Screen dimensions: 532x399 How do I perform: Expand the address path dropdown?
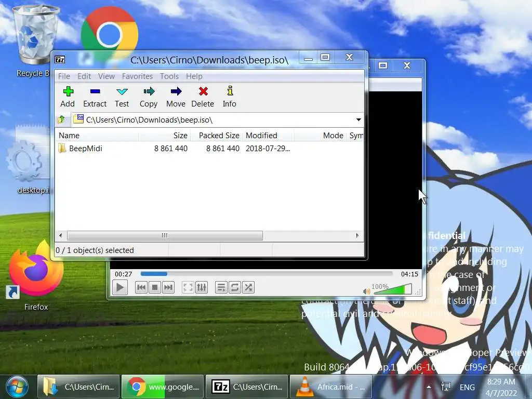(x=358, y=120)
